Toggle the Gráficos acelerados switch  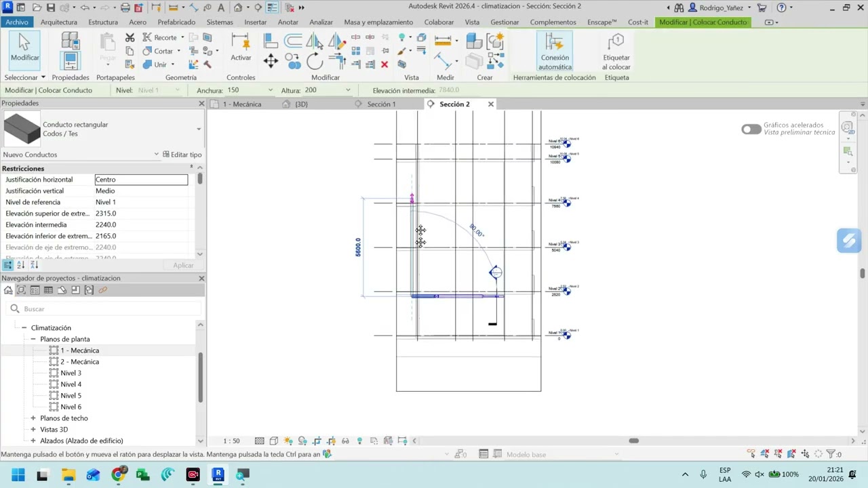tap(751, 129)
